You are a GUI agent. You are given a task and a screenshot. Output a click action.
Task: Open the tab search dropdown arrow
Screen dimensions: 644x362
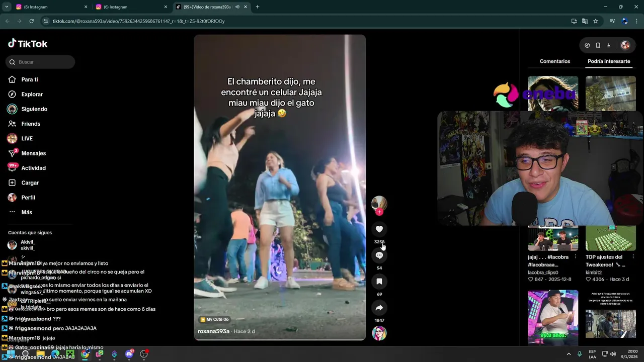7,7
